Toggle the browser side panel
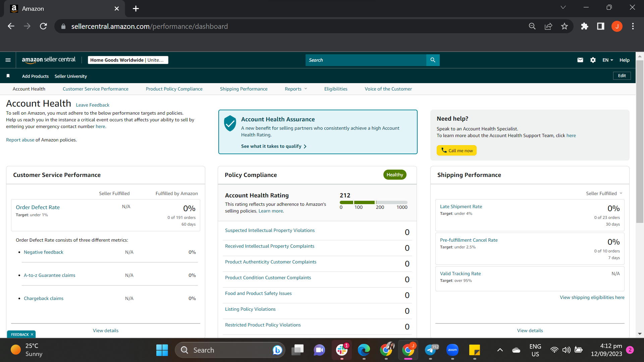This screenshot has width=644, height=362. pyautogui.click(x=601, y=26)
